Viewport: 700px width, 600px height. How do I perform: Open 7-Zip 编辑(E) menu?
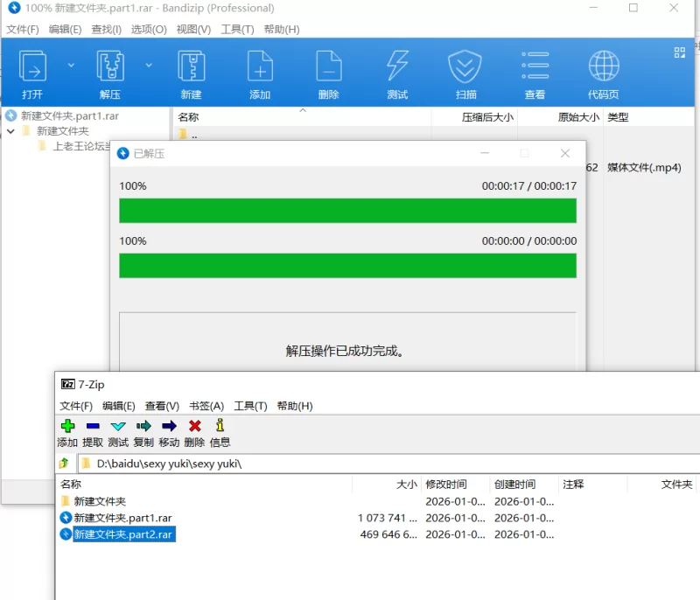[118, 407]
